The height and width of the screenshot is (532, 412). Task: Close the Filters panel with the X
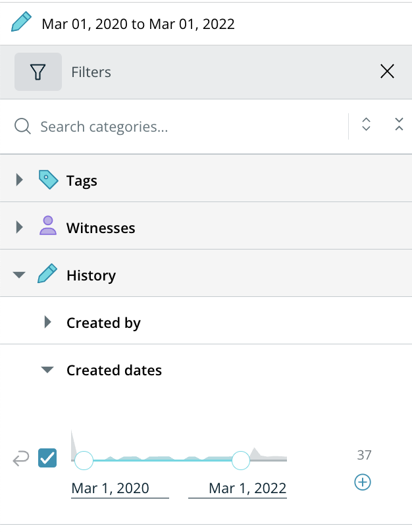click(387, 72)
